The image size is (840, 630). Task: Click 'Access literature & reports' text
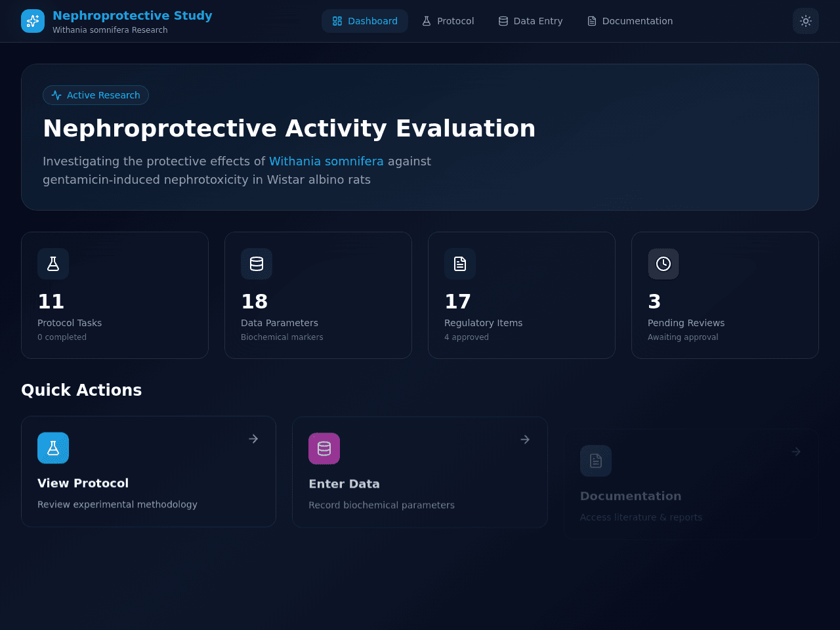[641, 518]
